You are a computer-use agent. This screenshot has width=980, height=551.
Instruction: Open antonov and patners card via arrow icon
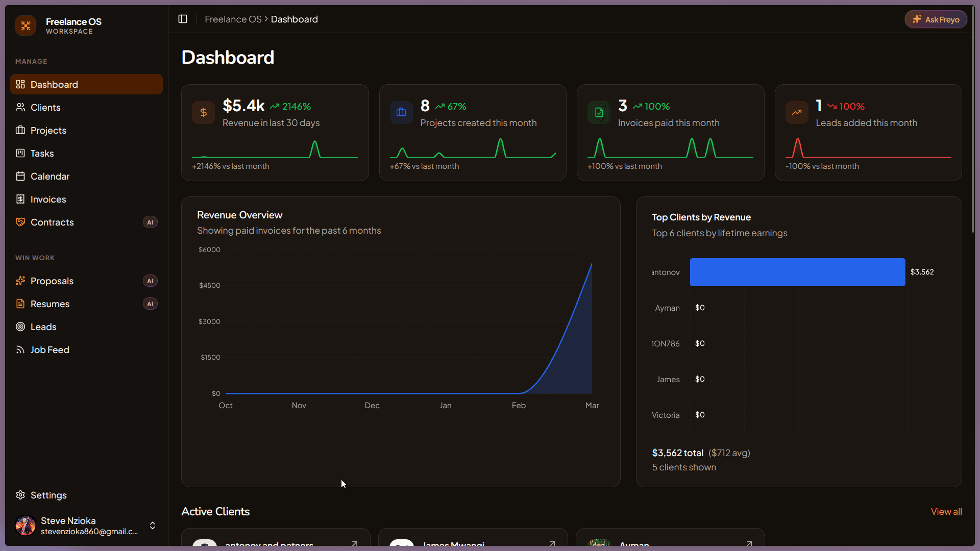tap(354, 544)
